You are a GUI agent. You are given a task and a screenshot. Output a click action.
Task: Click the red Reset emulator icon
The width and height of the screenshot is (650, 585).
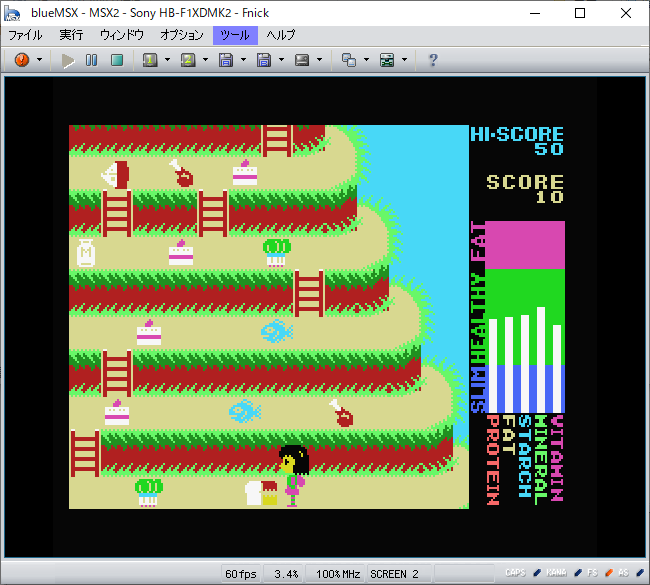pyautogui.click(x=22, y=60)
